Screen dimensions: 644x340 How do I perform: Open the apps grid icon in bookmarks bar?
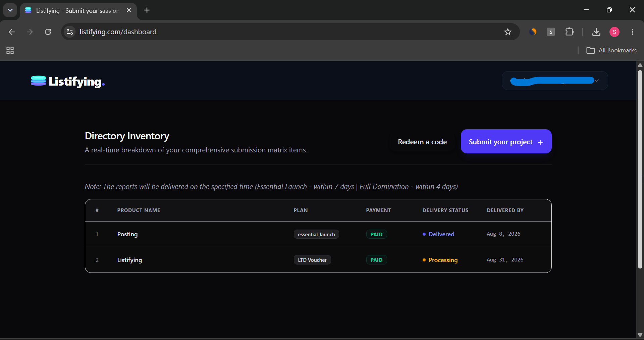coord(10,50)
